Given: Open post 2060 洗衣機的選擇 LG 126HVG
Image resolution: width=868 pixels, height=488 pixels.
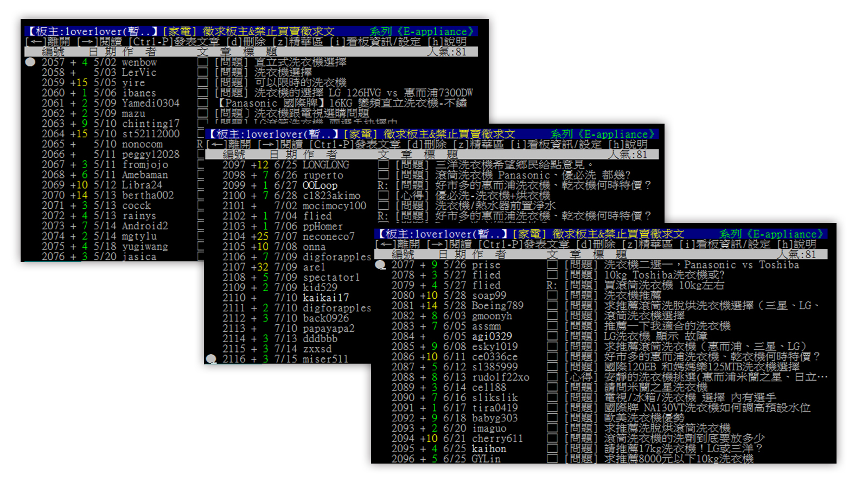Looking at the screenshot, I should coord(363,93).
